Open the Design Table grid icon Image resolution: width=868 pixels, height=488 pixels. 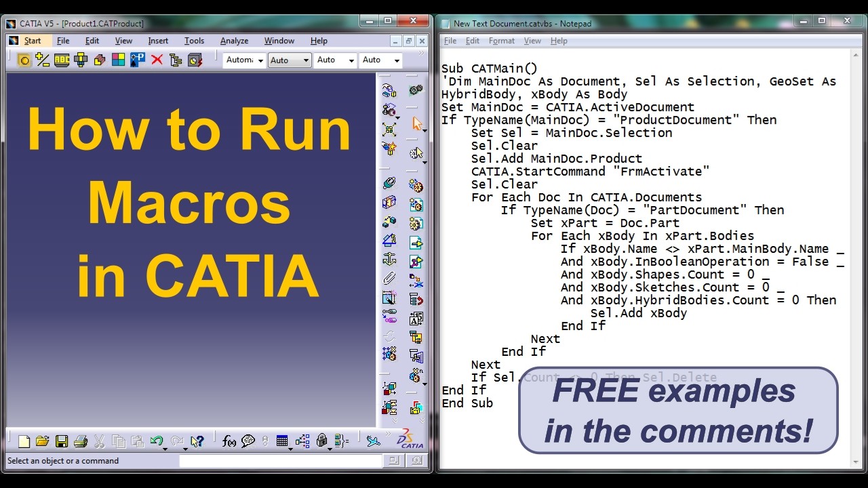282,442
